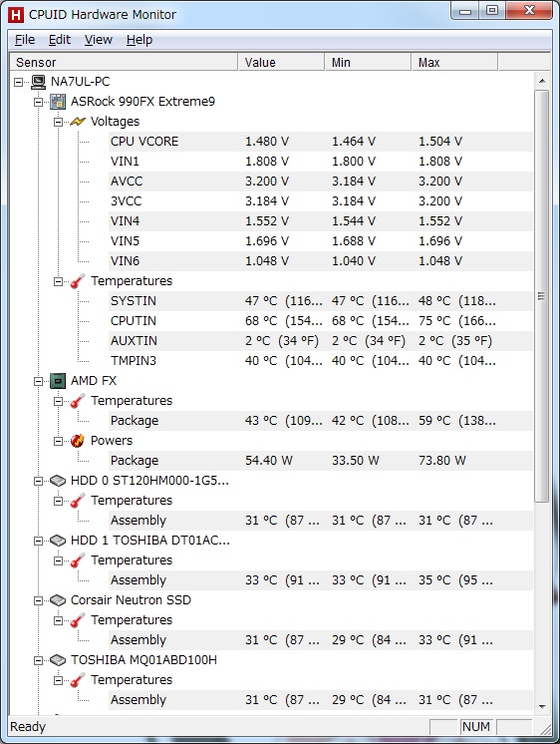This screenshot has width=560, height=744.
Task: Select the 3VCC voltage row
Action: (321, 201)
